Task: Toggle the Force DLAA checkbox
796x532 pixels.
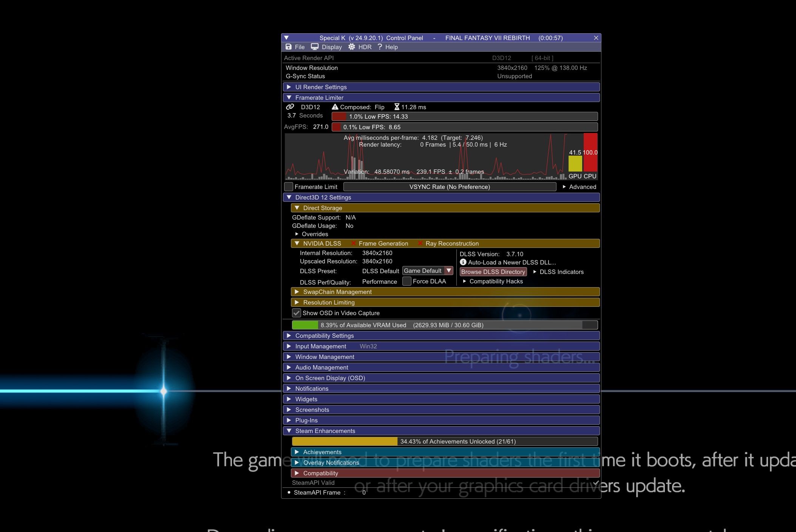Action: (407, 281)
